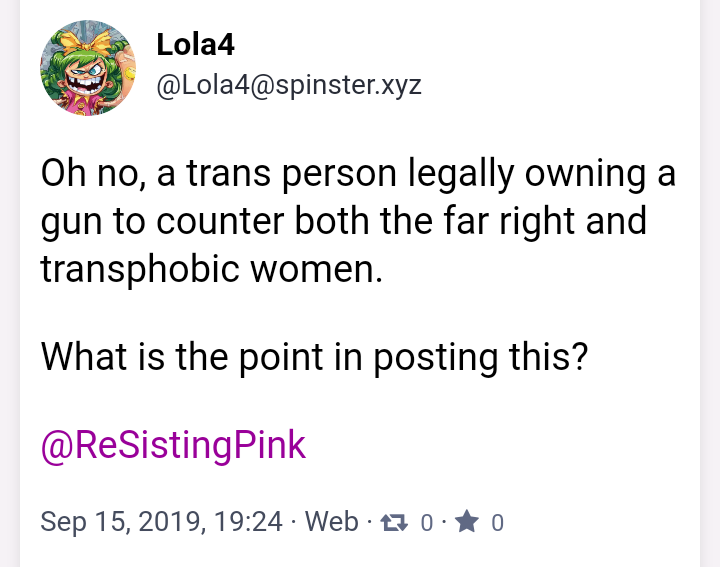Click the line 'gun to counter both the far right'
720x567 pixels.
[x=343, y=221]
